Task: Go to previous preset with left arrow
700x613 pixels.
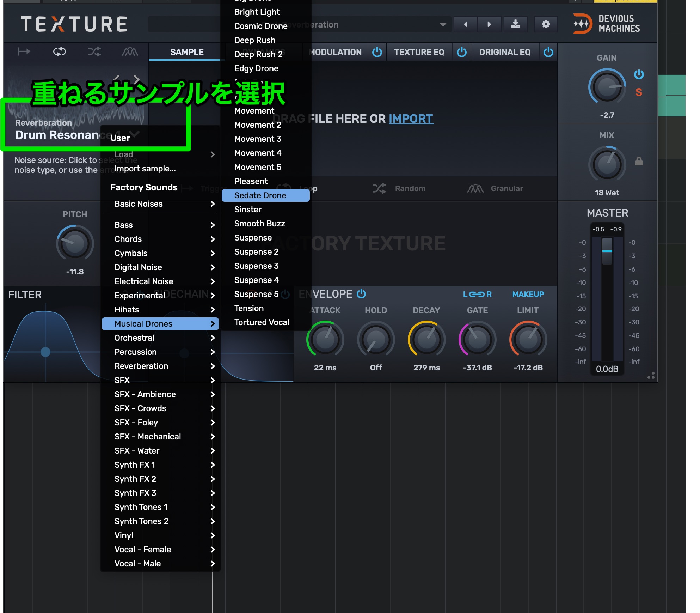Action: pyautogui.click(x=466, y=24)
